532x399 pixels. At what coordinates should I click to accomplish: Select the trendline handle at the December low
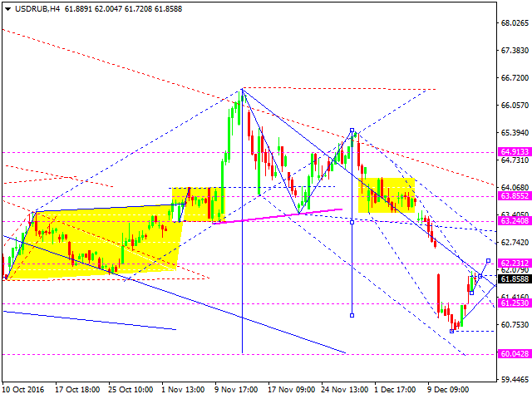click(x=451, y=331)
